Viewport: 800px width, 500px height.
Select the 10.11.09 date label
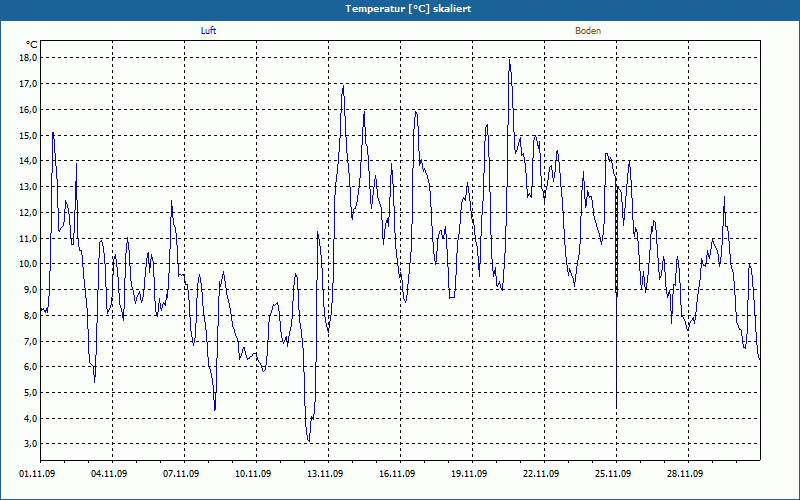coord(253,474)
